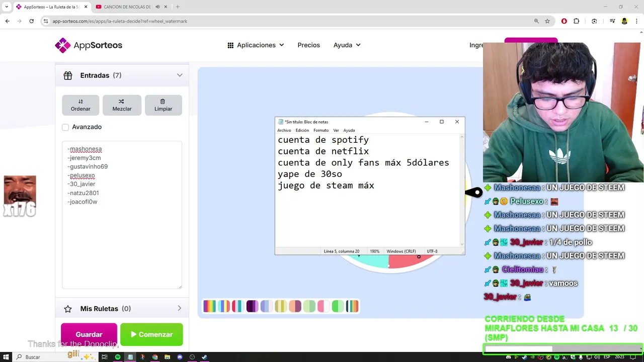Choose the pink and white palette swatch
644x362 pixels.
coord(324,306)
